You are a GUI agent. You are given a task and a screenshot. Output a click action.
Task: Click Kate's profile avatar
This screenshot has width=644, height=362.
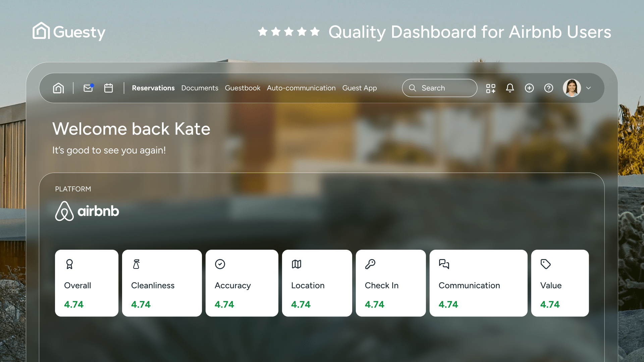572,88
